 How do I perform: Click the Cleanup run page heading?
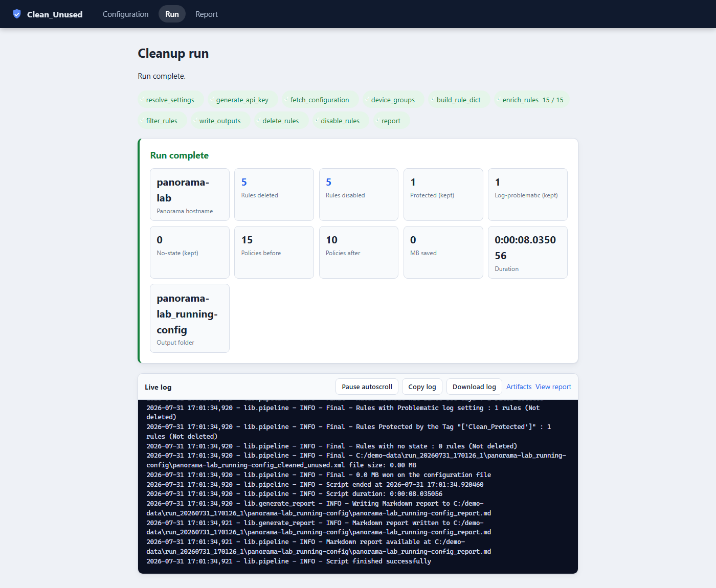173,54
